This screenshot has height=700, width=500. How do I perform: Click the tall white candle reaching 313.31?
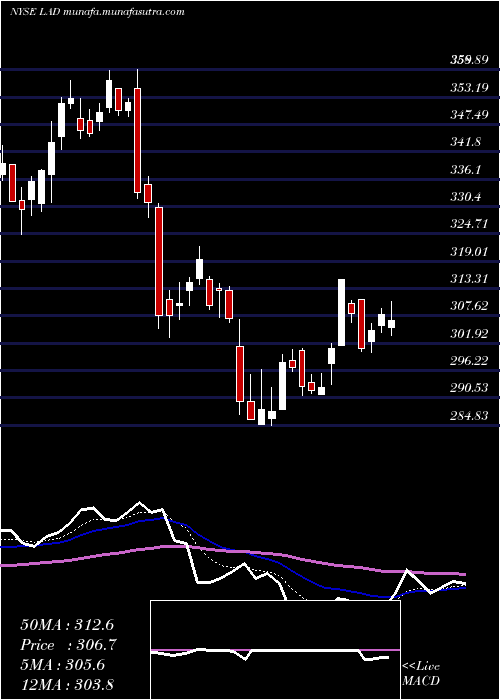[x=342, y=312]
